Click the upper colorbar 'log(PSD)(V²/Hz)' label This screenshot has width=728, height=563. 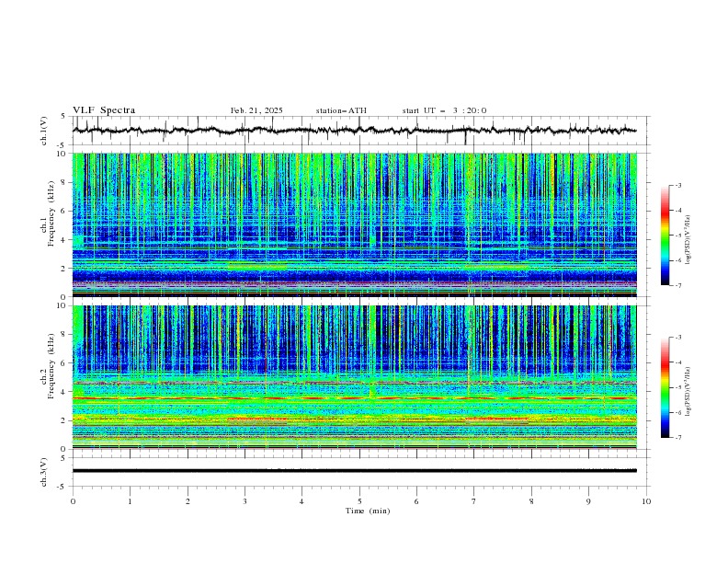tap(688, 240)
